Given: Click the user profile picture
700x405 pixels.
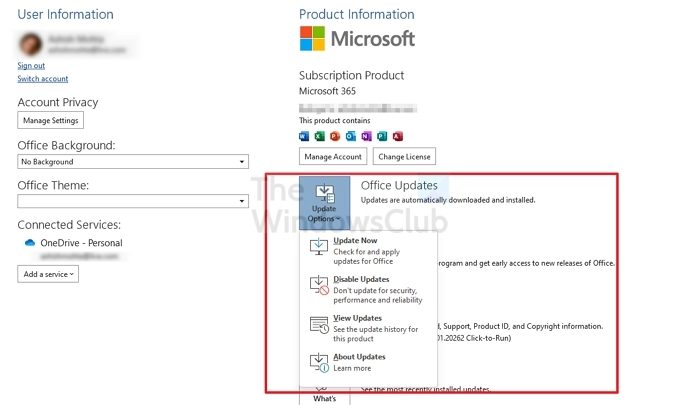Looking at the screenshot, I should click(30, 44).
